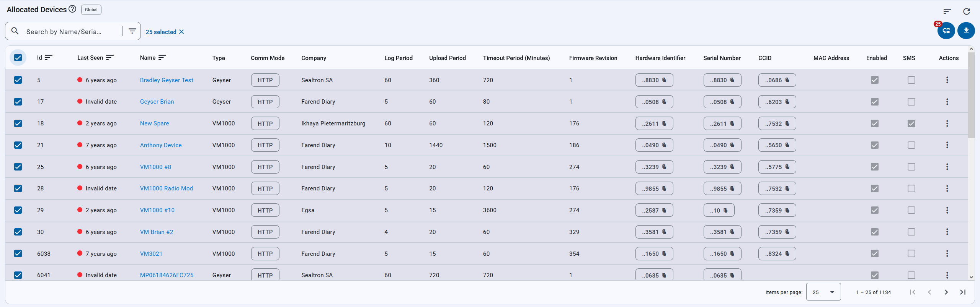
Task: Jump to last page of results
Action: (963, 292)
